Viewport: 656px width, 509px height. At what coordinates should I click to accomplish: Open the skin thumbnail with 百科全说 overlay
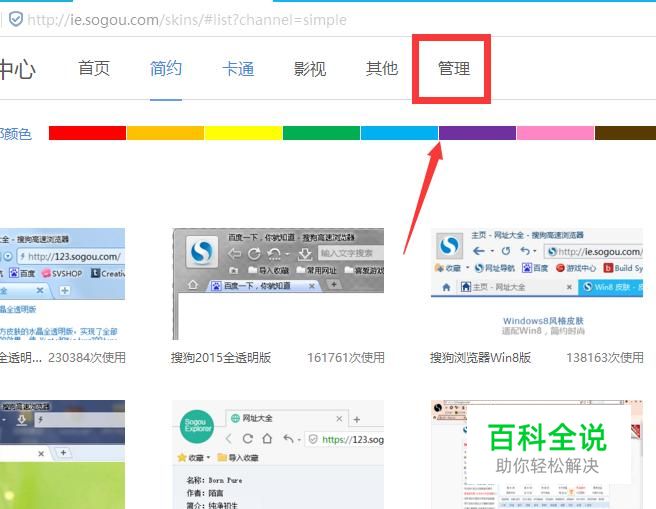tap(537, 455)
